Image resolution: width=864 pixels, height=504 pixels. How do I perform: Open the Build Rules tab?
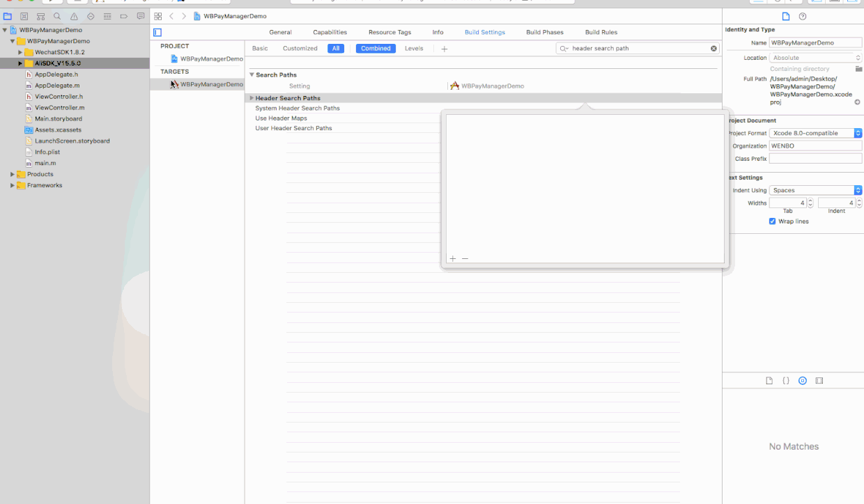point(601,32)
